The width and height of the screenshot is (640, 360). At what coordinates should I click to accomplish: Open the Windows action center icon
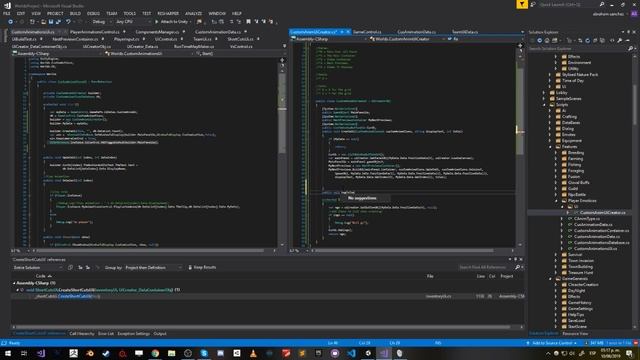pos(629,353)
